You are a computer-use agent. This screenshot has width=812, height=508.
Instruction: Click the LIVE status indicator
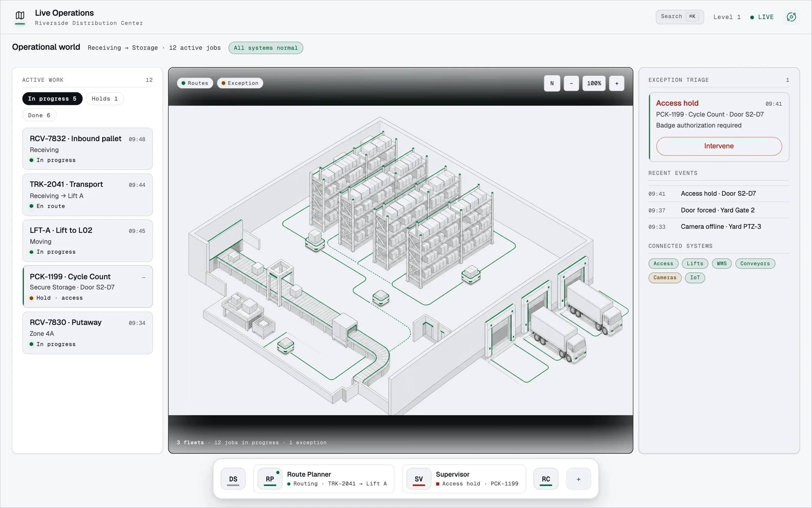(x=762, y=17)
